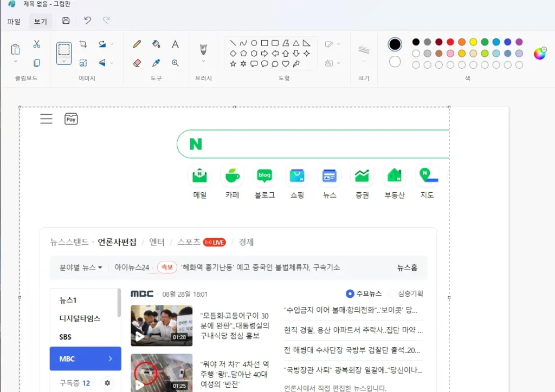This screenshot has height=392, width=555.
Task: Expand the Brushes dropdown
Action: coord(203,62)
